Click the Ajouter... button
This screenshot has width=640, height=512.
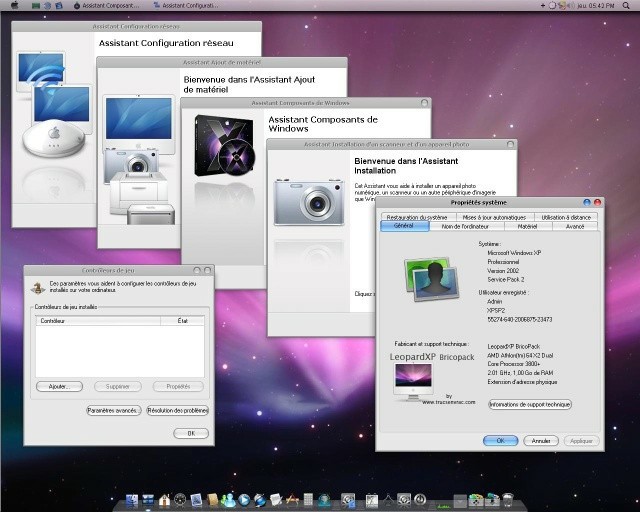click(59, 386)
